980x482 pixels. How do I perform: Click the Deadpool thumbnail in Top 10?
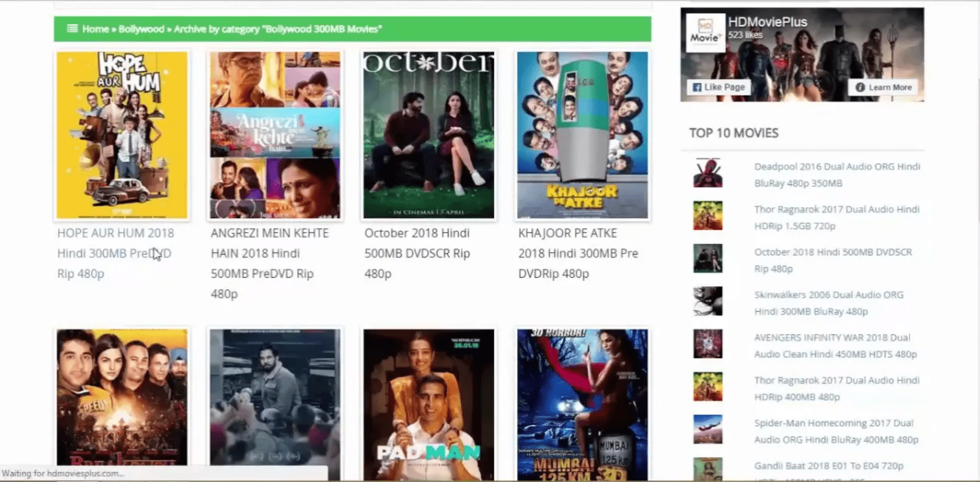click(x=707, y=173)
